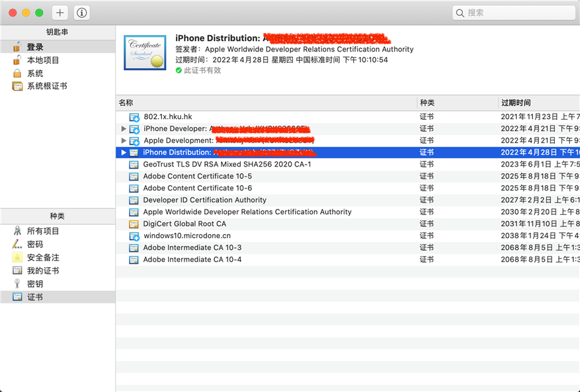Click the unlocked padlock icon beside 登录

pyautogui.click(x=17, y=46)
